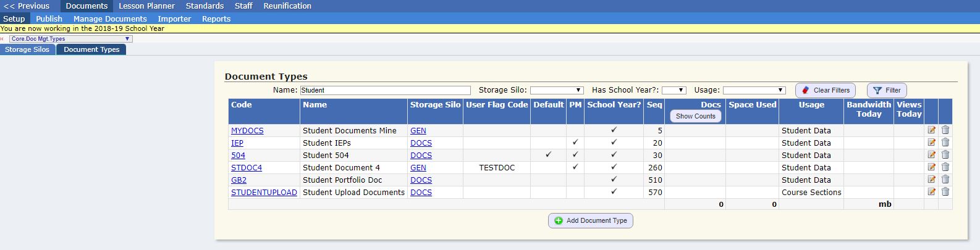The height and width of the screenshot is (250, 980).
Task: Open the 504 code link
Action: tap(238, 156)
